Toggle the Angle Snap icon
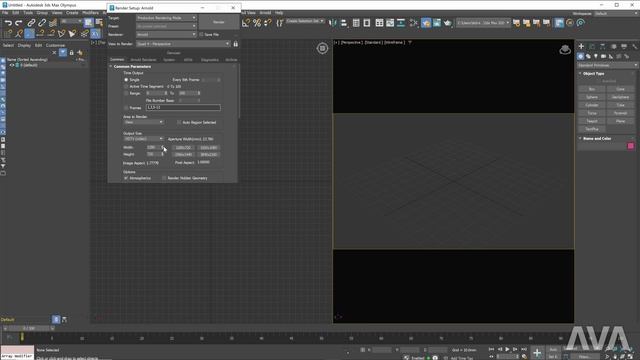The height and width of the screenshot is (360, 640). (246, 23)
